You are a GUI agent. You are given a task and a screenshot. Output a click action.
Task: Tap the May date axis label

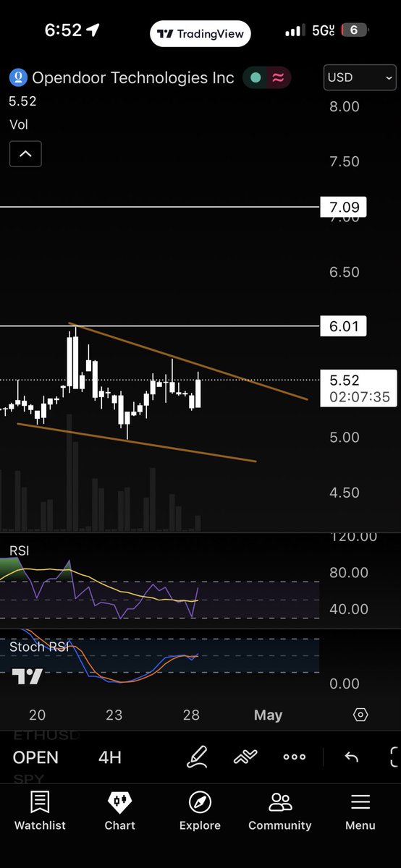268,715
